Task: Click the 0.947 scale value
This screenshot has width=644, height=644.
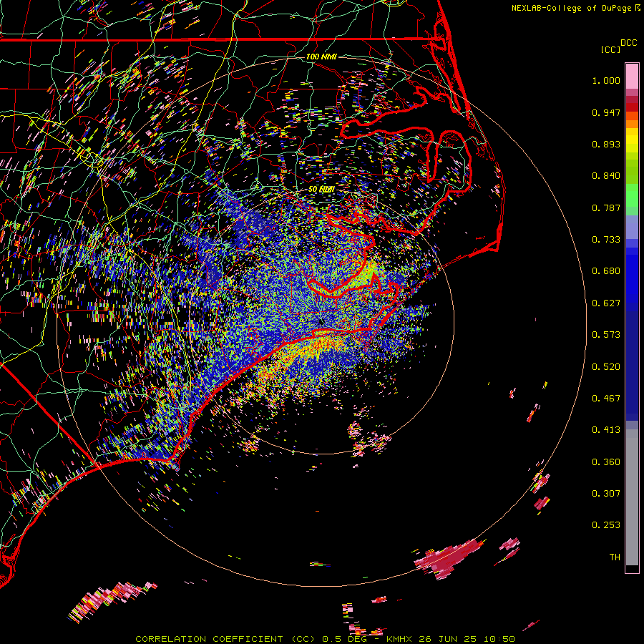Action: 606,112
